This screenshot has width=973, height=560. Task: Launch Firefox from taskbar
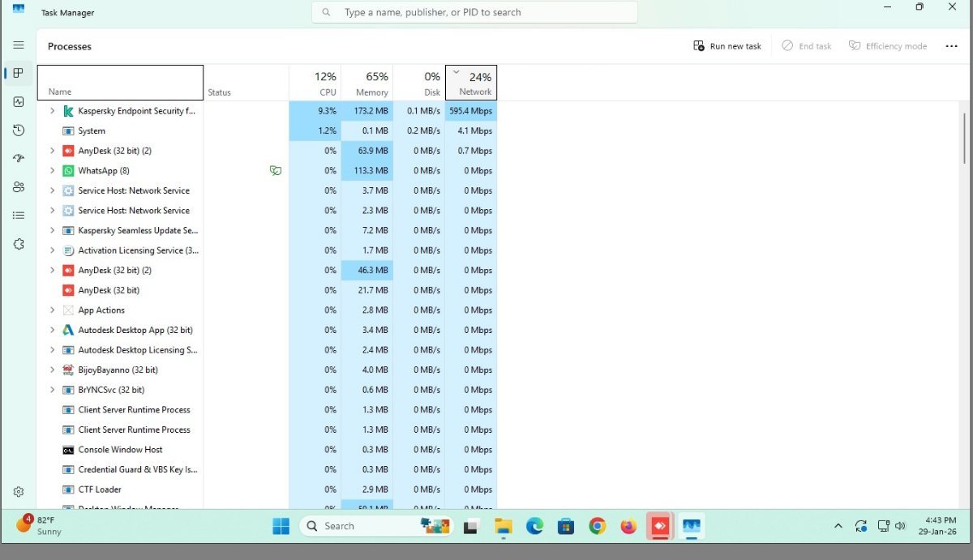628,526
